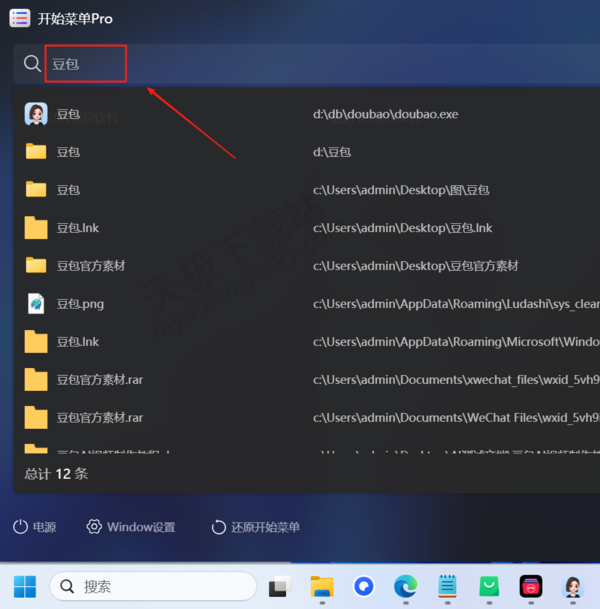Open 豆包 avatar icon in the taskbar
Viewport: 600px width, 609px height.
click(x=573, y=586)
